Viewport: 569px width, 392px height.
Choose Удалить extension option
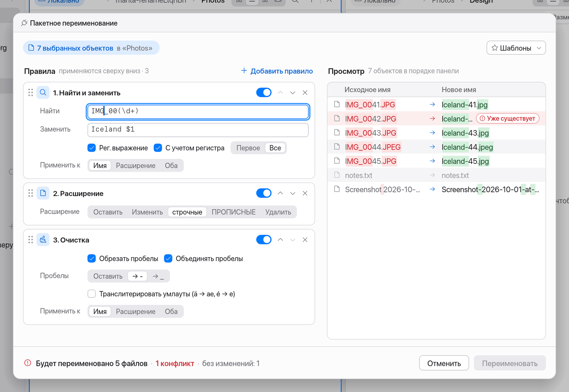pos(278,212)
